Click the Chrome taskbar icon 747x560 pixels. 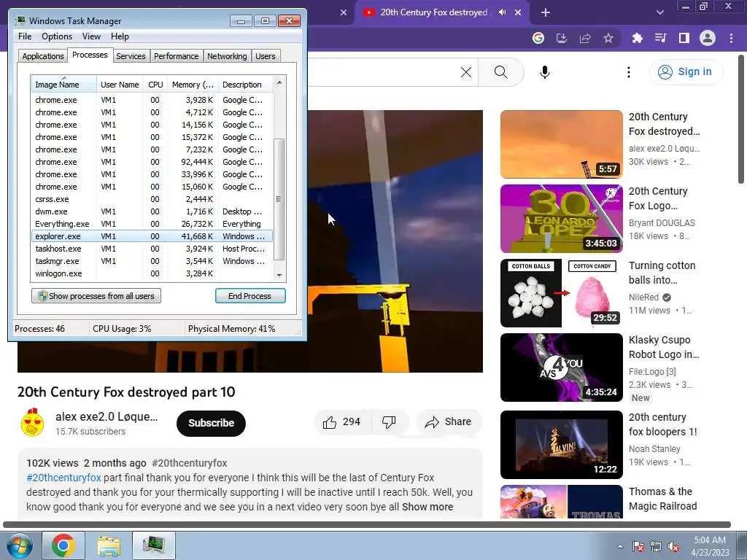63,545
